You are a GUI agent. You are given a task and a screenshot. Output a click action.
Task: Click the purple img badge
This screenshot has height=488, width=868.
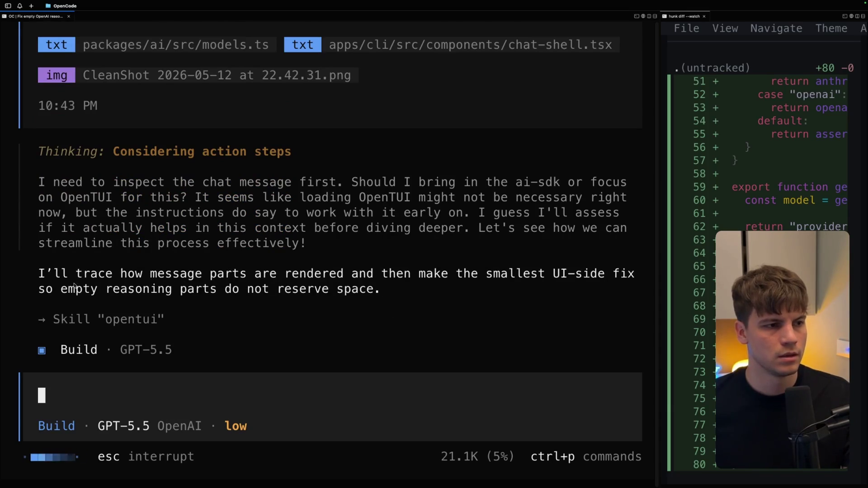tap(57, 75)
